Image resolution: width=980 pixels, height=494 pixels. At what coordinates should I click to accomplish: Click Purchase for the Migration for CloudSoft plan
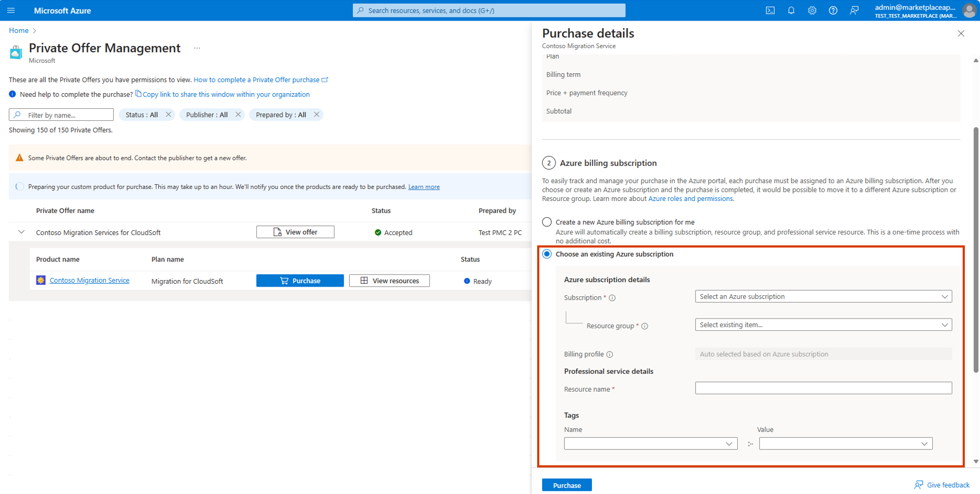[300, 280]
